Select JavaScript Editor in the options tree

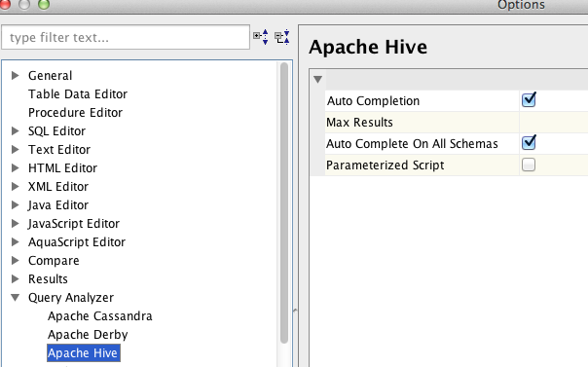pos(74,224)
